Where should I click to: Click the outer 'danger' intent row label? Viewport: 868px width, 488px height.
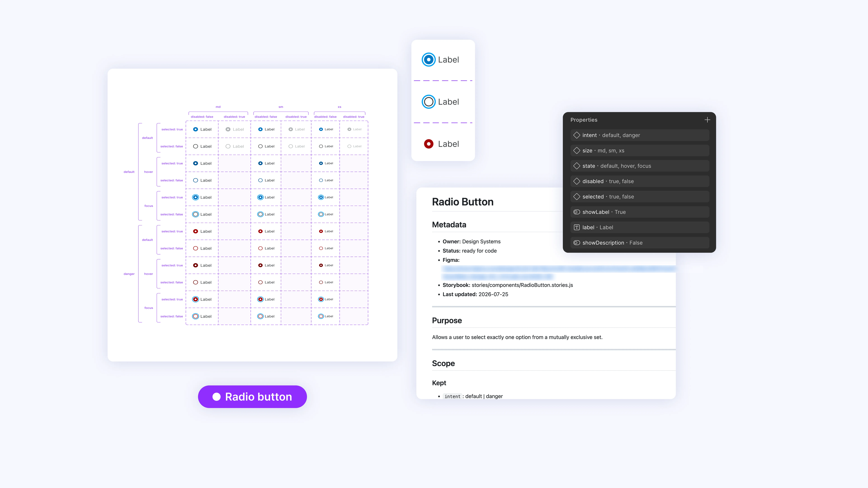[129, 274]
